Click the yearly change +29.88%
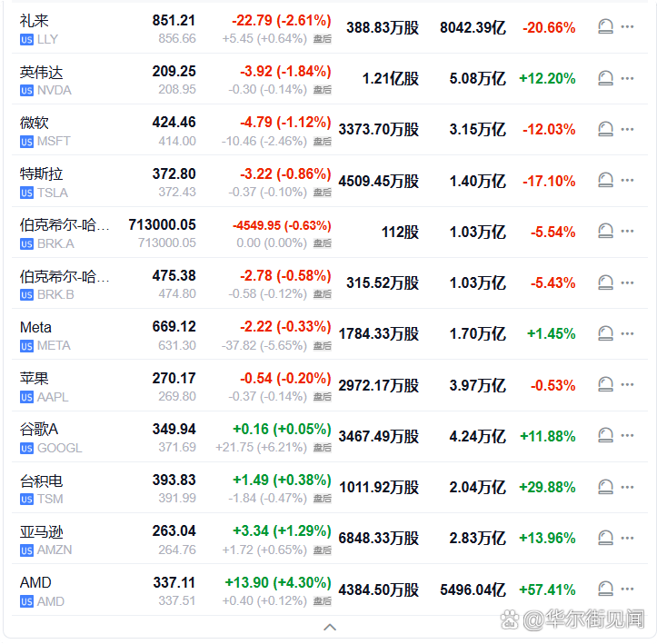This screenshot has height=644, width=657. [x=547, y=488]
